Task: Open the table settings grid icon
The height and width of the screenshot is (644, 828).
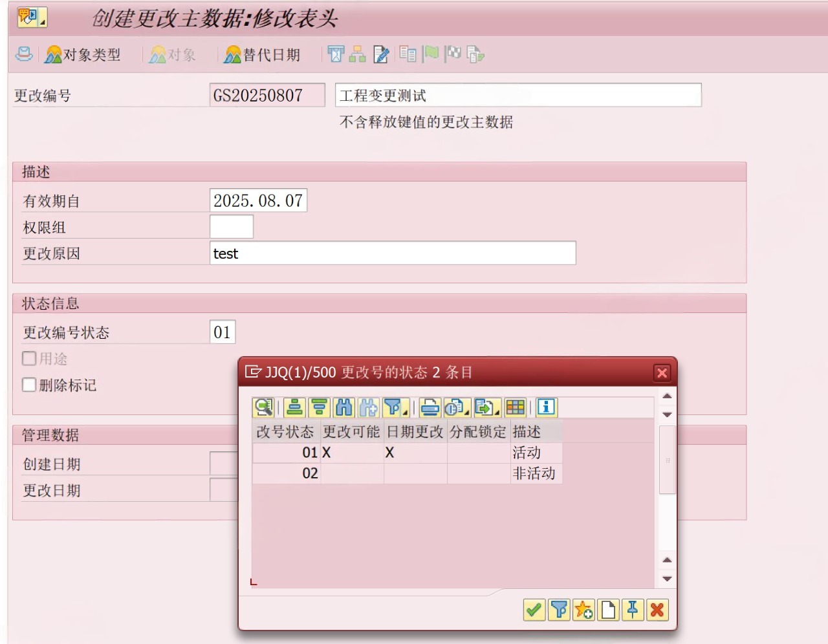Action: point(515,407)
